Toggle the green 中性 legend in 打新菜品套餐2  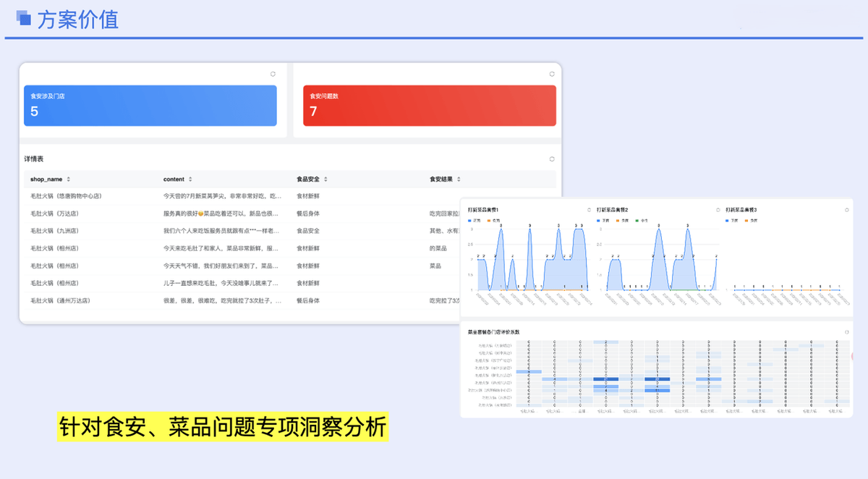point(640,220)
